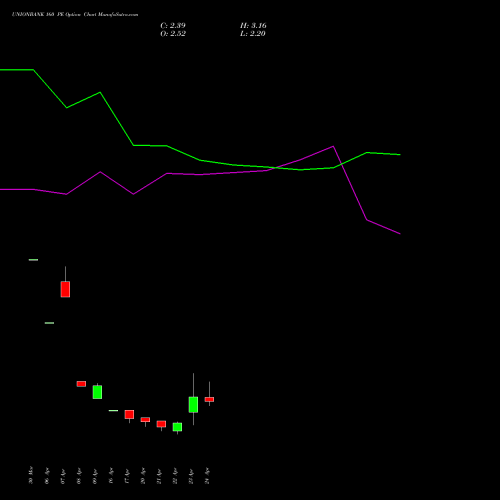Image resolution: width=500 pixels, height=500 pixels.
Task: Click the 06 Apr flat candle mark
Action: pos(49,323)
